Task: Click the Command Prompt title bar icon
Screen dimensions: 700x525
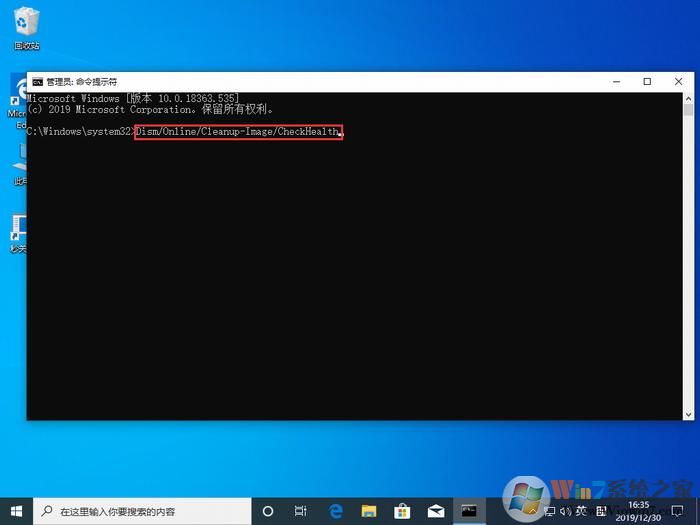Action: 37,82
